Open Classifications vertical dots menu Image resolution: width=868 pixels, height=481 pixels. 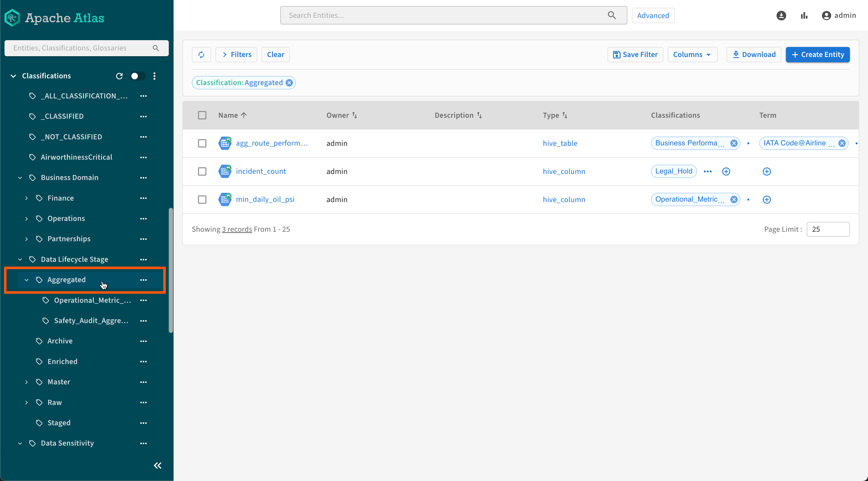[x=154, y=76]
